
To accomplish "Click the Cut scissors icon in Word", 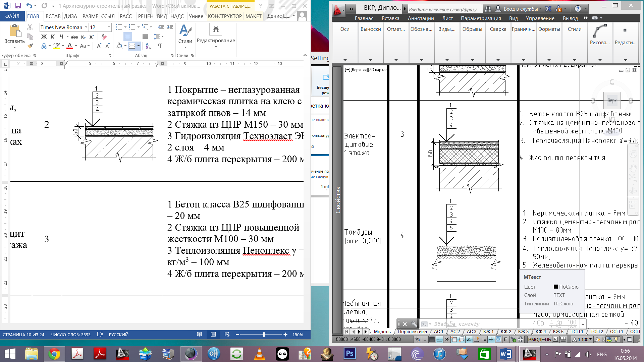I will tap(30, 27).
